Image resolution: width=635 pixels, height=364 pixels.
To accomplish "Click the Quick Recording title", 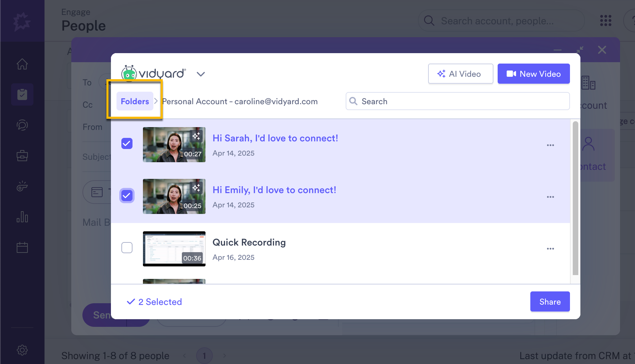I will 249,242.
